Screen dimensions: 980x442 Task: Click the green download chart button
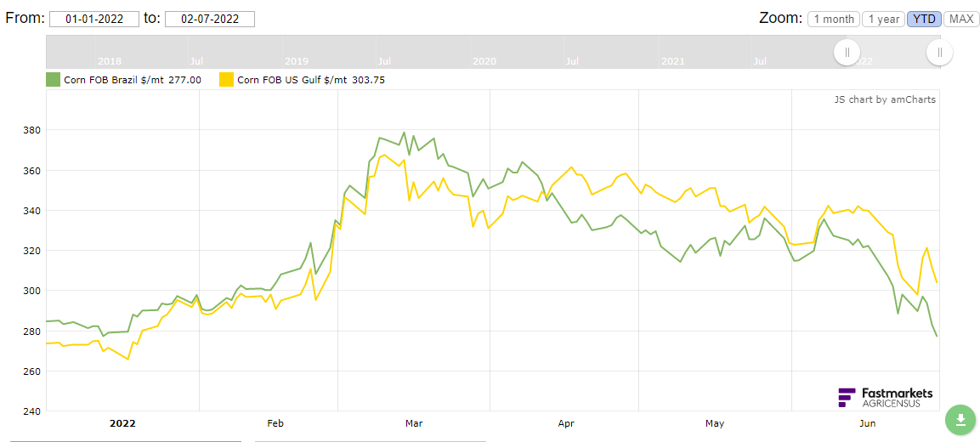[x=960, y=419]
